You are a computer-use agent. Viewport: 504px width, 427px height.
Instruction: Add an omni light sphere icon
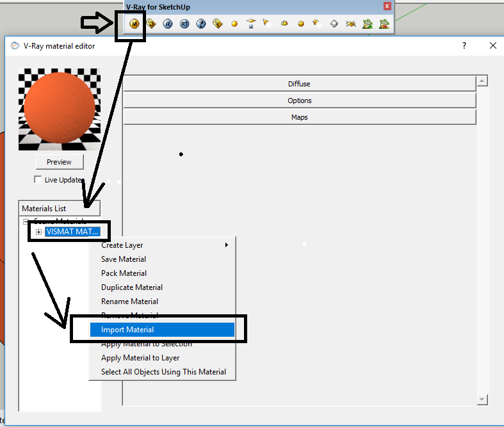click(x=234, y=24)
